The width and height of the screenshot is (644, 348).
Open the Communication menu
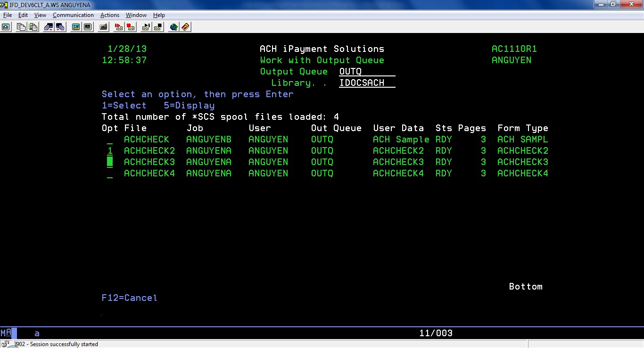tap(73, 15)
